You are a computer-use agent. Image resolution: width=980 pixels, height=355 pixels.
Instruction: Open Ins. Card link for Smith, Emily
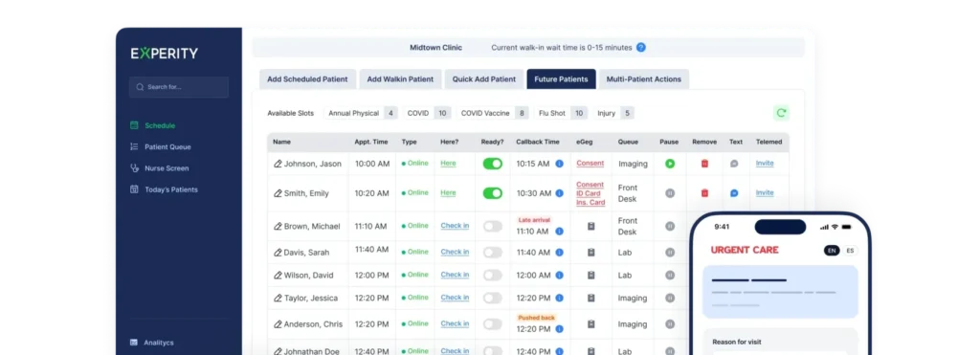click(x=590, y=203)
